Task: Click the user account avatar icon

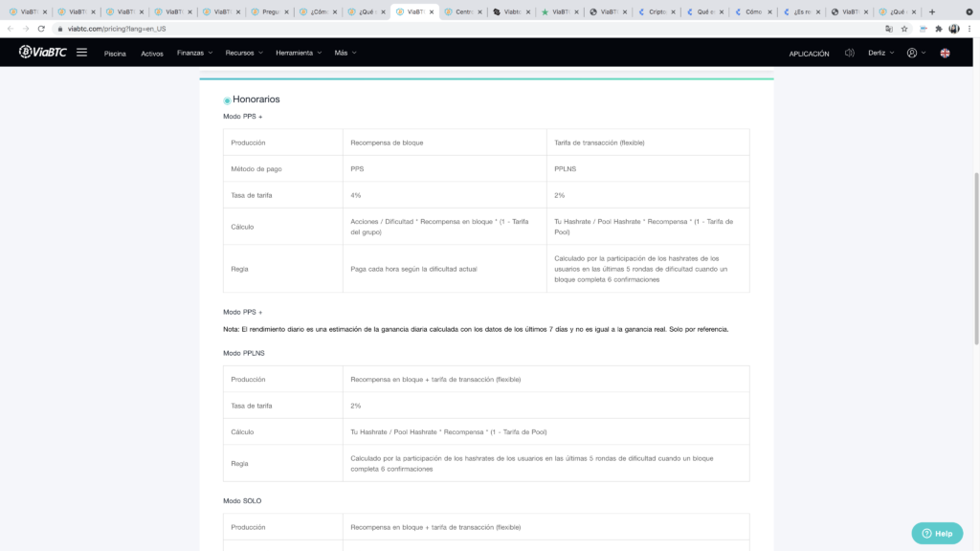Action: [x=912, y=54]
